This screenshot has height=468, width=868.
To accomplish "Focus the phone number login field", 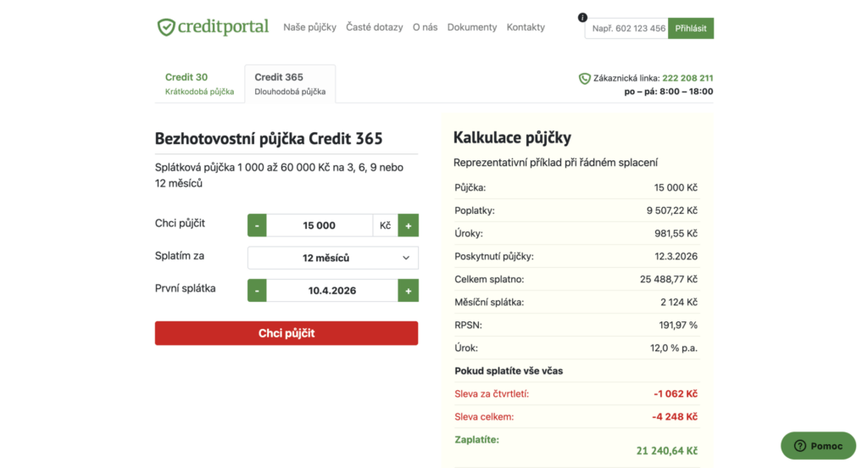I will (626, 28).
